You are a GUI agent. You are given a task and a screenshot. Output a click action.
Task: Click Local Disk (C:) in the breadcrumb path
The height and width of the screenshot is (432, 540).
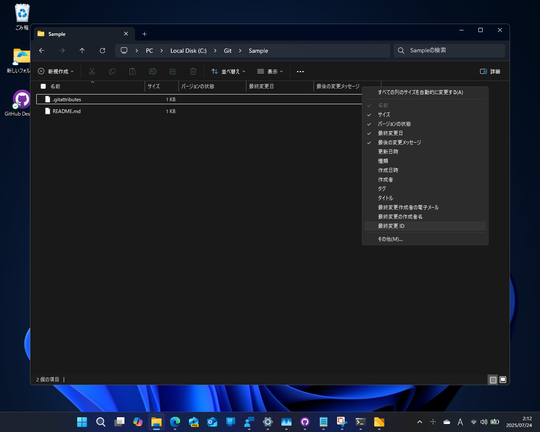(x=188, y=51)
